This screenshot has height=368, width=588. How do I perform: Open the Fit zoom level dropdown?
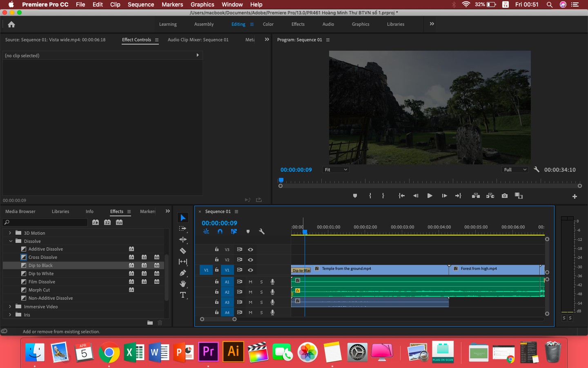coord(336,170)
